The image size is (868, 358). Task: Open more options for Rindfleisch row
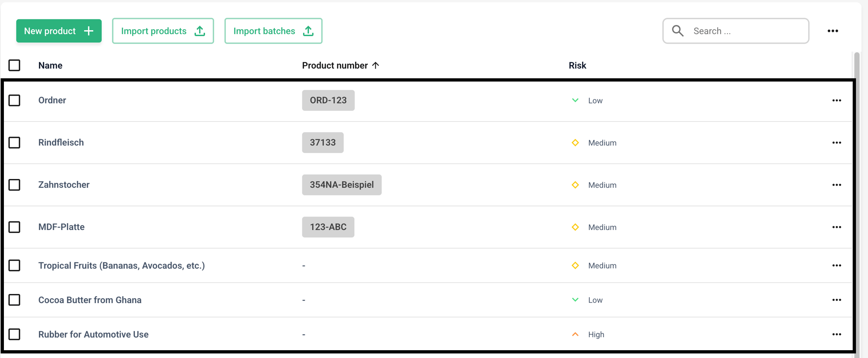(836, 143)
